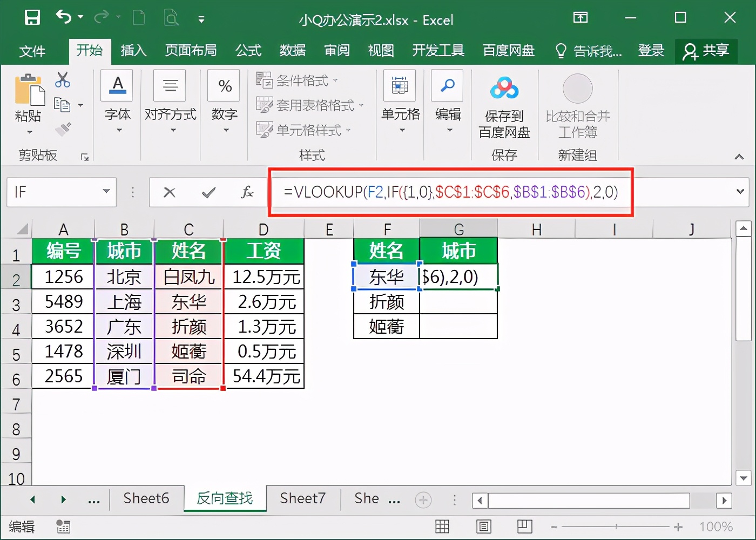The image size is (756, 540).
Task: Switch to the 百度网盘 tab
Action: [509, 51]
